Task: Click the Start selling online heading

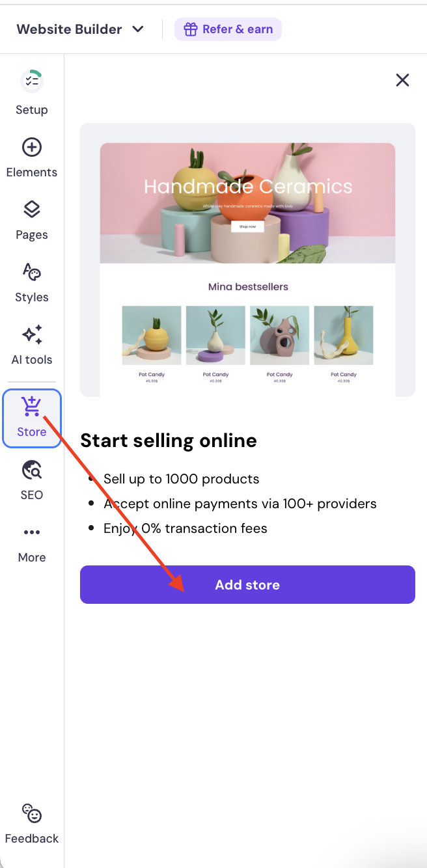Action: 168,441
